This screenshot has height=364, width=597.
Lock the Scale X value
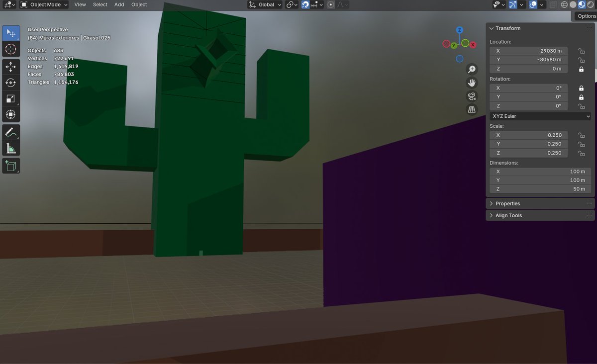[x=581, y=135]
